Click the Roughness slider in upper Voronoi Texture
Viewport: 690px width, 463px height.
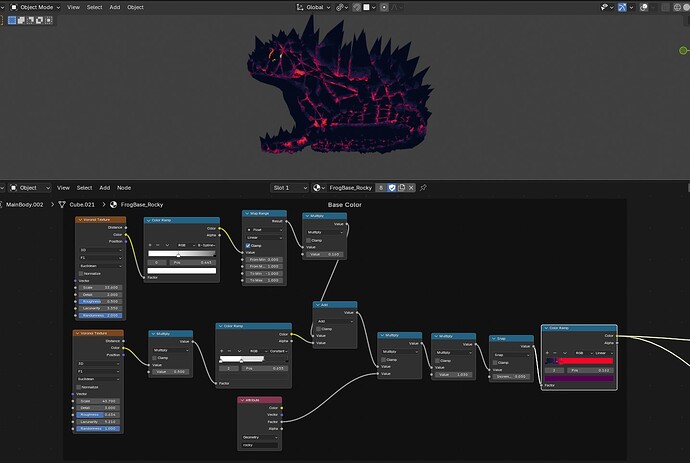(x=100, y=301)
